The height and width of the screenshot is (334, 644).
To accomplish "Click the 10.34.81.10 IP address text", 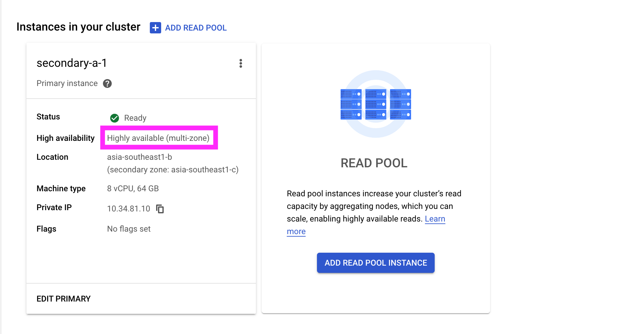I will (x=128, y=209).
